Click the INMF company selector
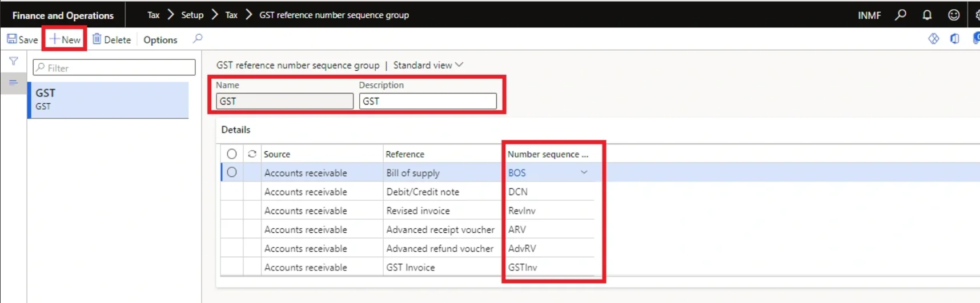 (869, 15)
